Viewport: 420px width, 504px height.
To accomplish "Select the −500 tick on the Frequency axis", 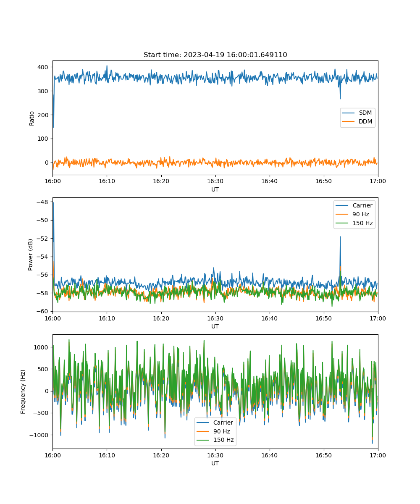I will tap(41, 413).
